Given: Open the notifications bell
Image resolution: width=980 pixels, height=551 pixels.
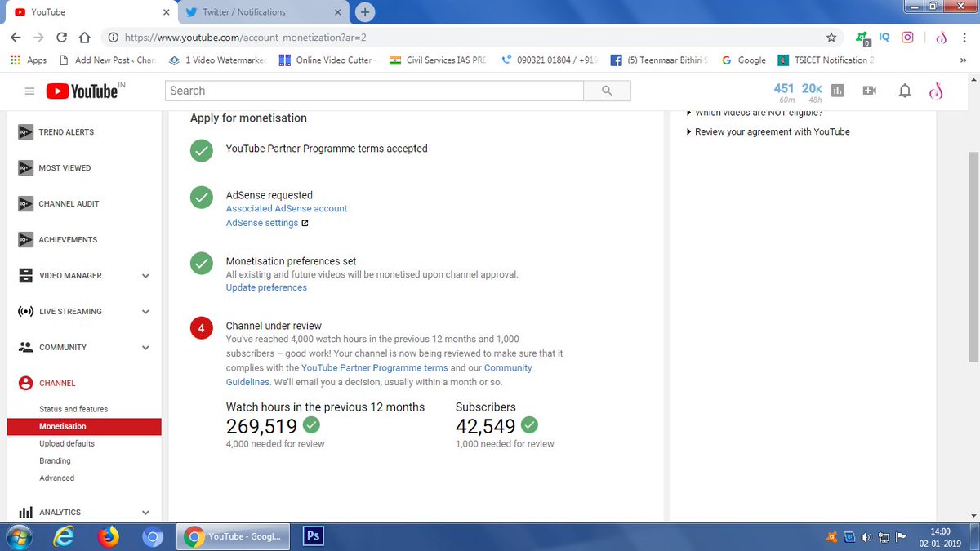Looking at the screenshot, I should [x=905, y=91].
